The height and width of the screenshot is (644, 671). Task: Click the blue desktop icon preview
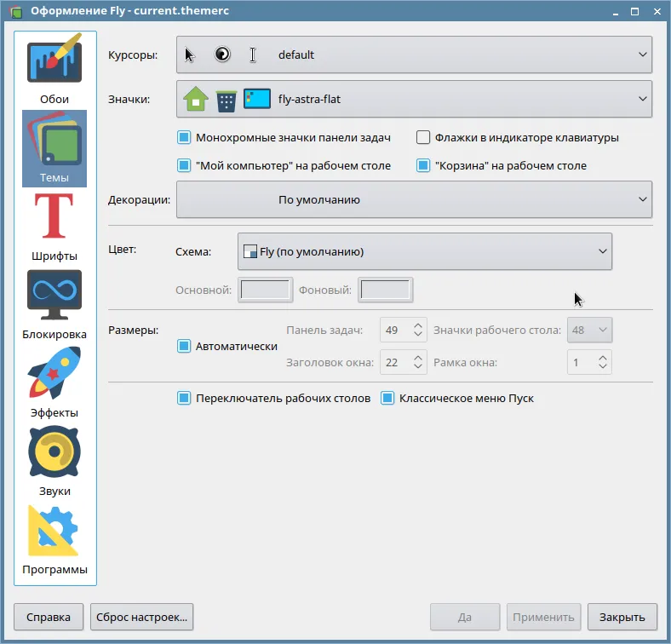(257, 99)
